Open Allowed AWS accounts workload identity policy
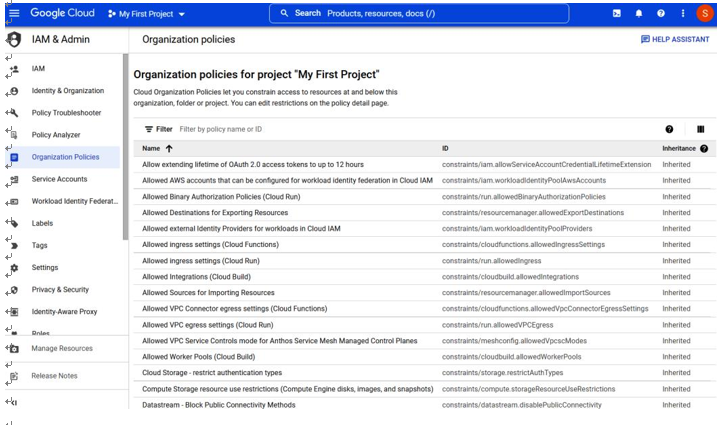 pos(287,180)
